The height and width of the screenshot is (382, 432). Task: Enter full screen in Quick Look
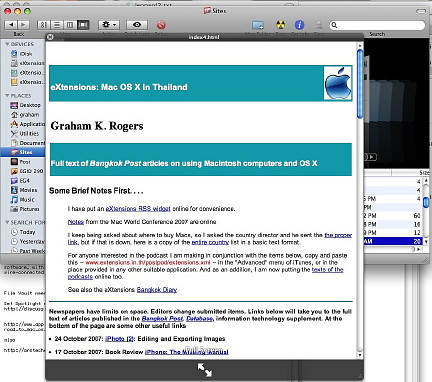pos(204,370)
